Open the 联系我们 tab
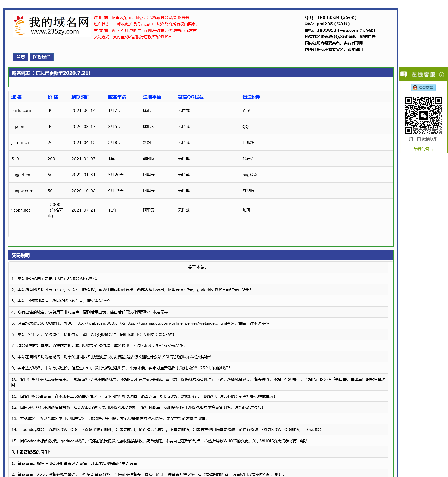The width and height of the screenshot is (448, 477). tap(42, 57)
